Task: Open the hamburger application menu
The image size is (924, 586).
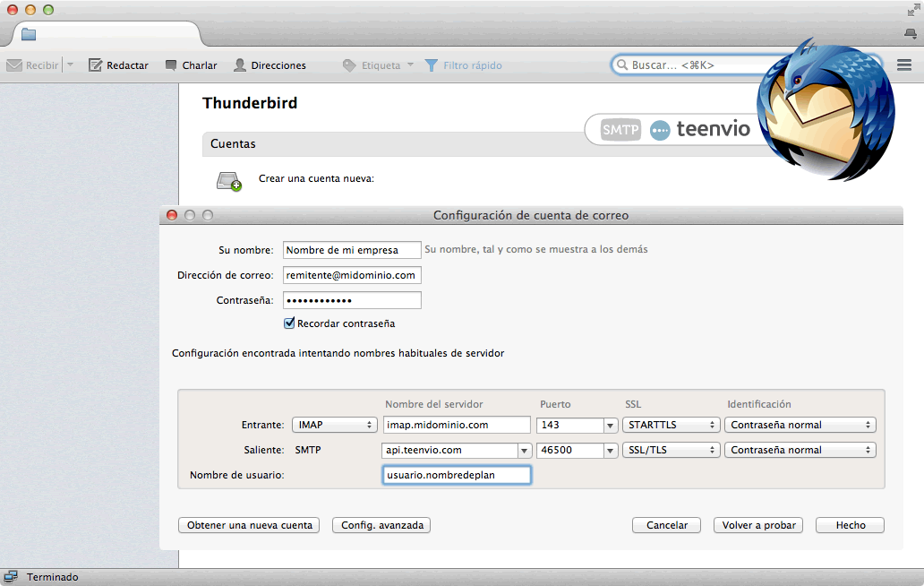Action: click(x=904, y=65)
